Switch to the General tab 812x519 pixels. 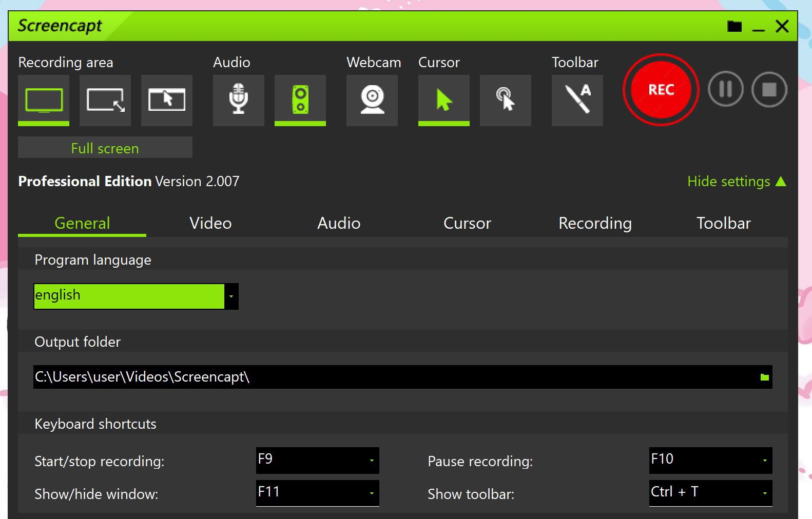click(x=82, y=224)
